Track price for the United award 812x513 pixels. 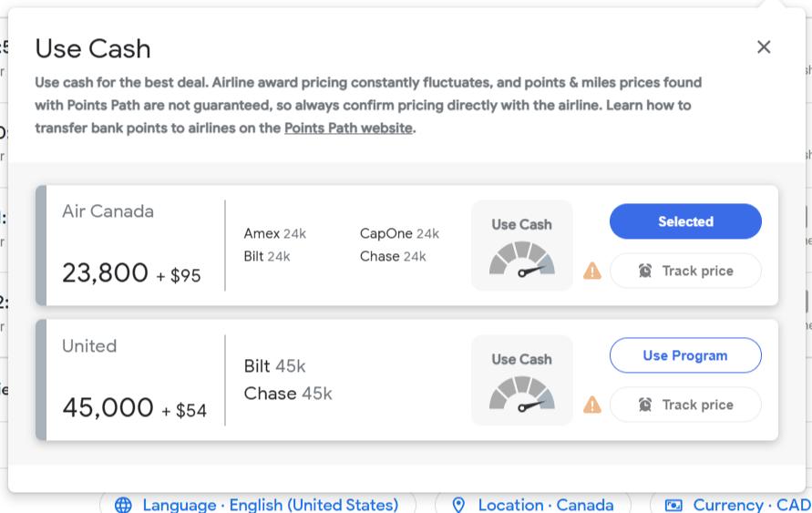pyautogui.click(x=685, y=405)
